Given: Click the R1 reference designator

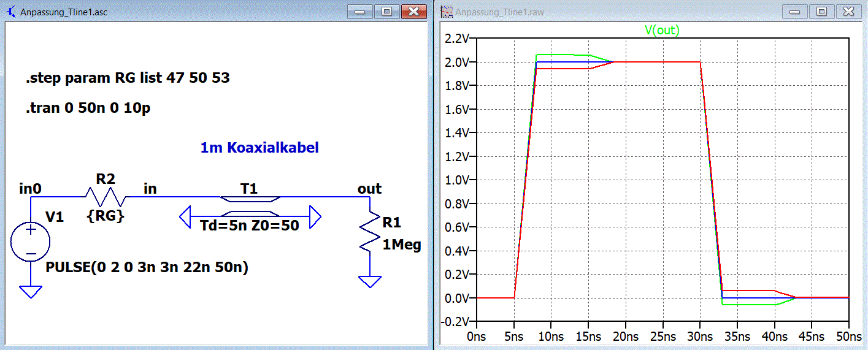Looking at the screenshot, I should [x=391, y=223].
